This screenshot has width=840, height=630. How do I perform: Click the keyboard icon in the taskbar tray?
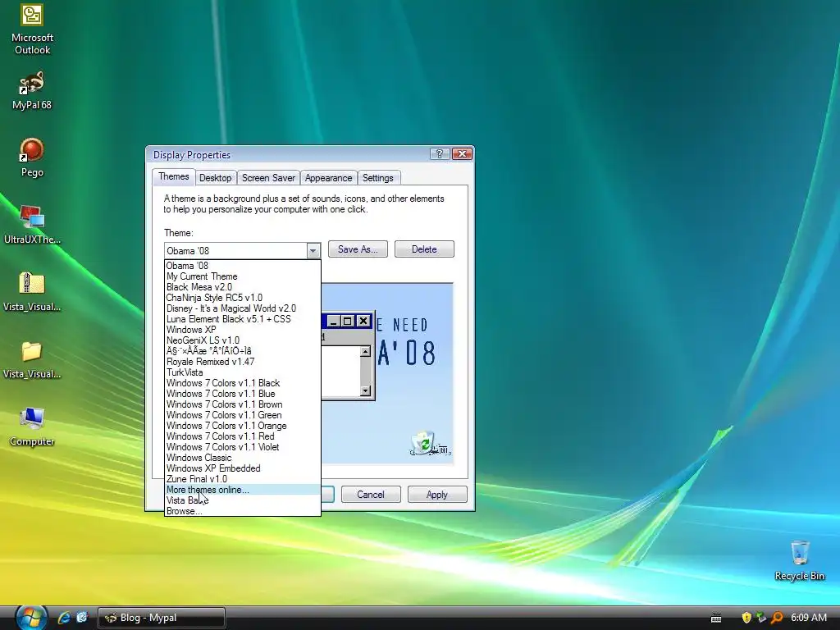715,619
